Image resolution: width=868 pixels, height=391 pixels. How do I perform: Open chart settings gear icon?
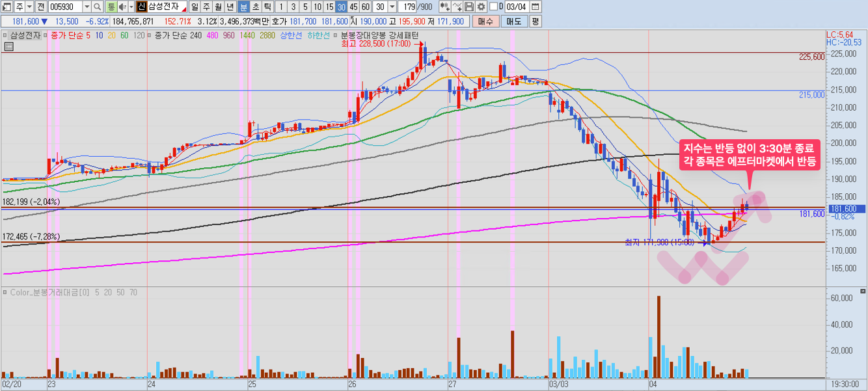481,7
